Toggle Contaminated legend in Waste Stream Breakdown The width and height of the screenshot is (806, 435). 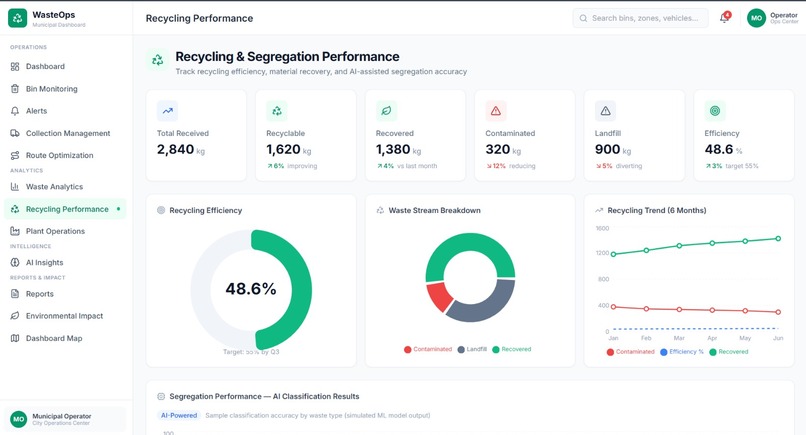[x=428, y=349]
